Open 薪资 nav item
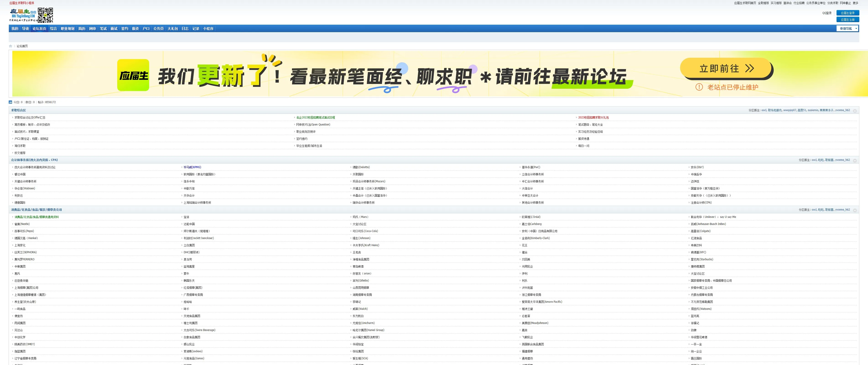Screen dimensions: 868x365 click(x=135, y=29)
